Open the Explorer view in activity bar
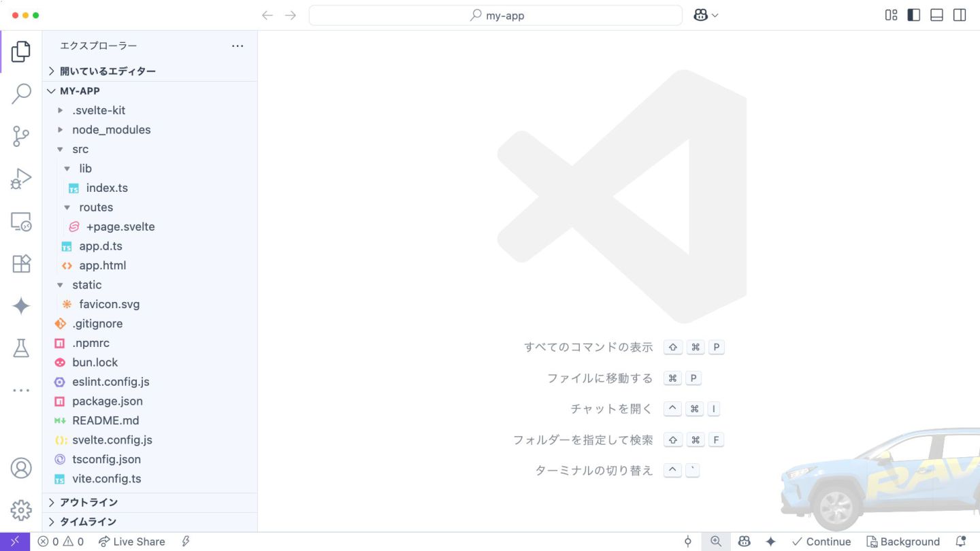 pyautogui.click(x=21, y=52)
